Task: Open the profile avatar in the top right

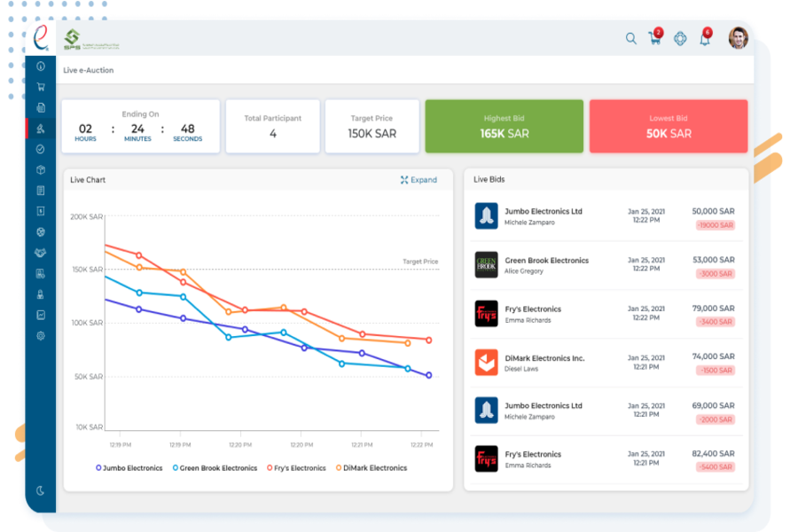Action: point(739,39)
